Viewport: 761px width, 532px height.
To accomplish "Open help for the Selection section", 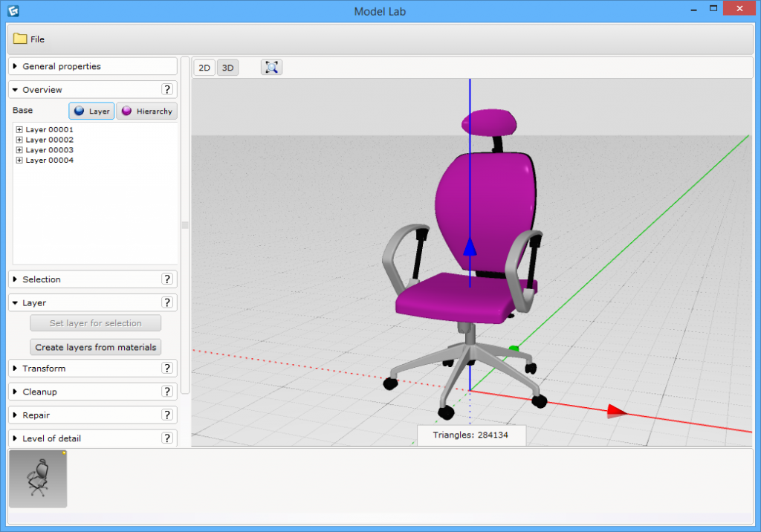I will point(167,279).
